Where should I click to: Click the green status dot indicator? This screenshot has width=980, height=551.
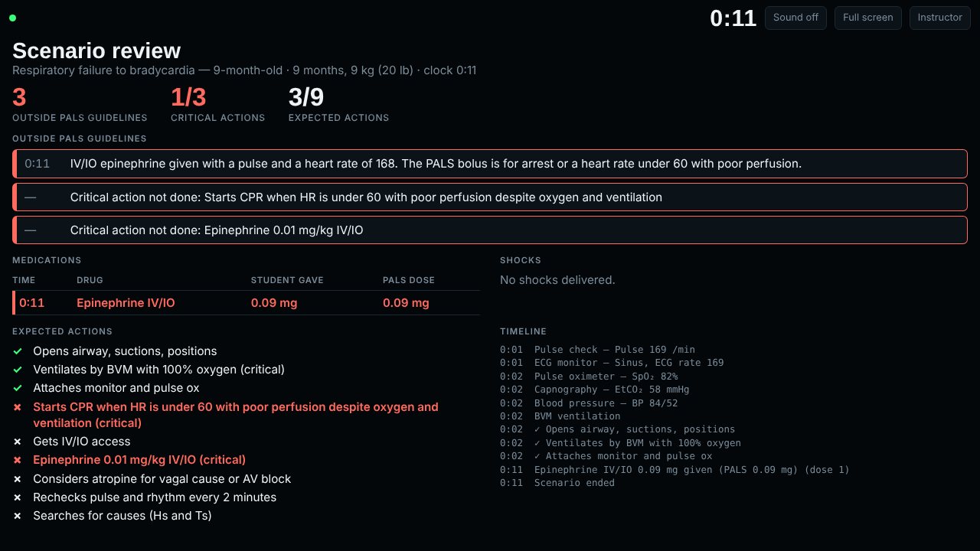pyautogui.click(x=12, y=18)
